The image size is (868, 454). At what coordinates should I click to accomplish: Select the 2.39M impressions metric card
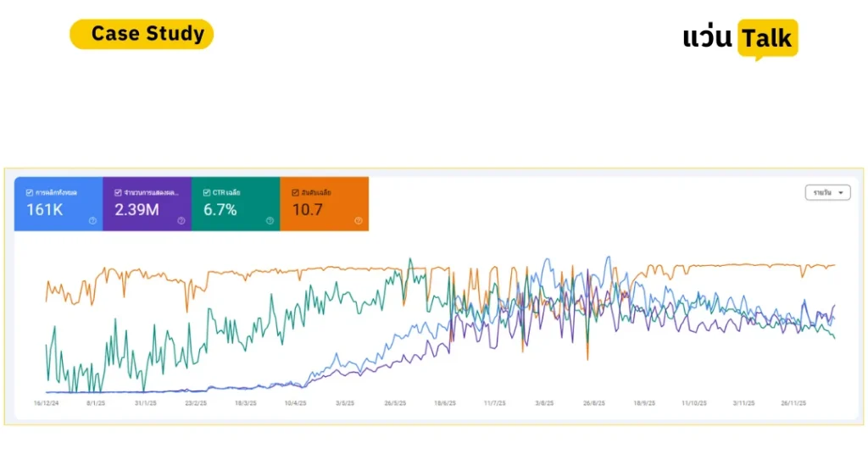147,203
